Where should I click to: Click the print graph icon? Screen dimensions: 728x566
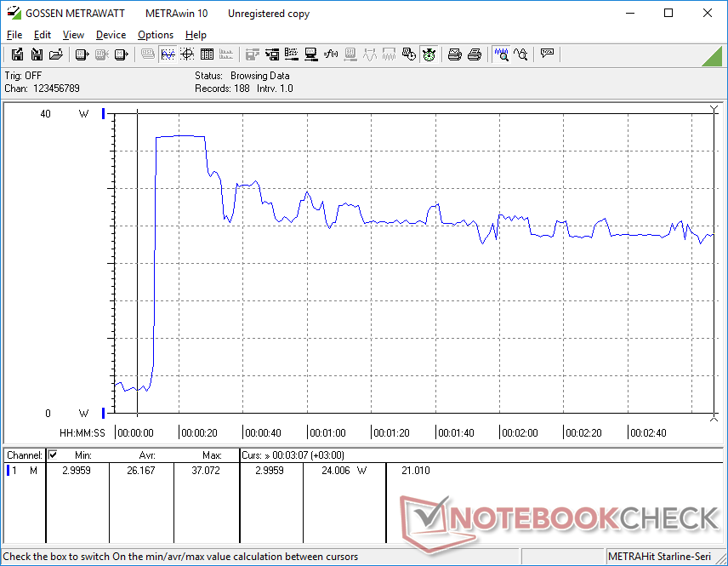454,54
